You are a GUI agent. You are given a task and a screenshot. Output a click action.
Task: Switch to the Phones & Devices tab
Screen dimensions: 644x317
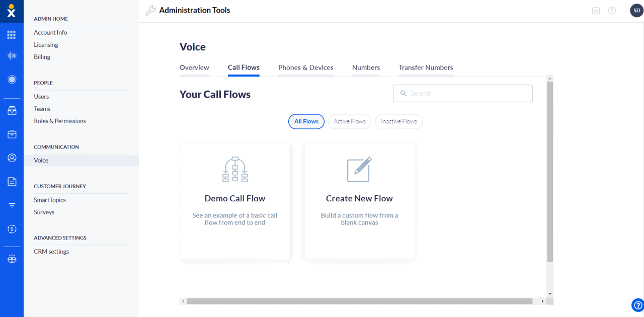point(305,67)
